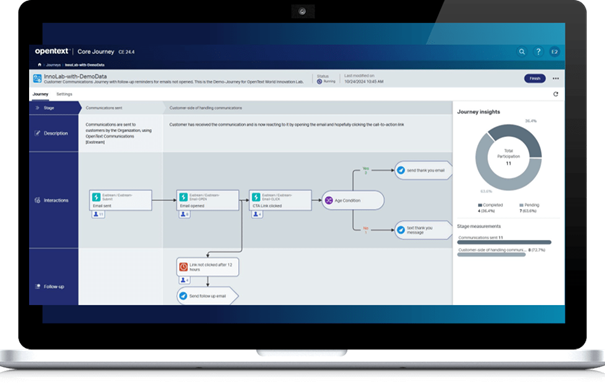Click the home breadcrumb icon
The width and height of the screenshot is (605, 390).
pos(39,64)
